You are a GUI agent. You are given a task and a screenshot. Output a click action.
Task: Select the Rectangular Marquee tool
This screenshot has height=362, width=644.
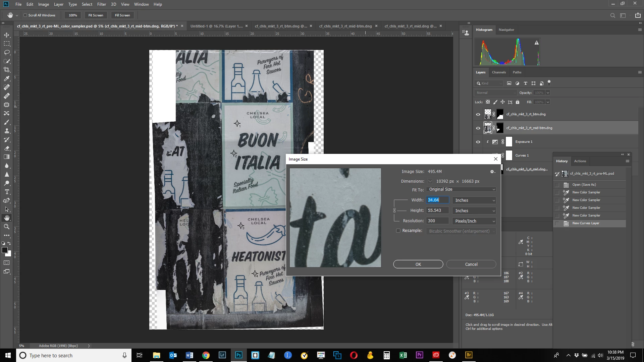coord(6,44)
